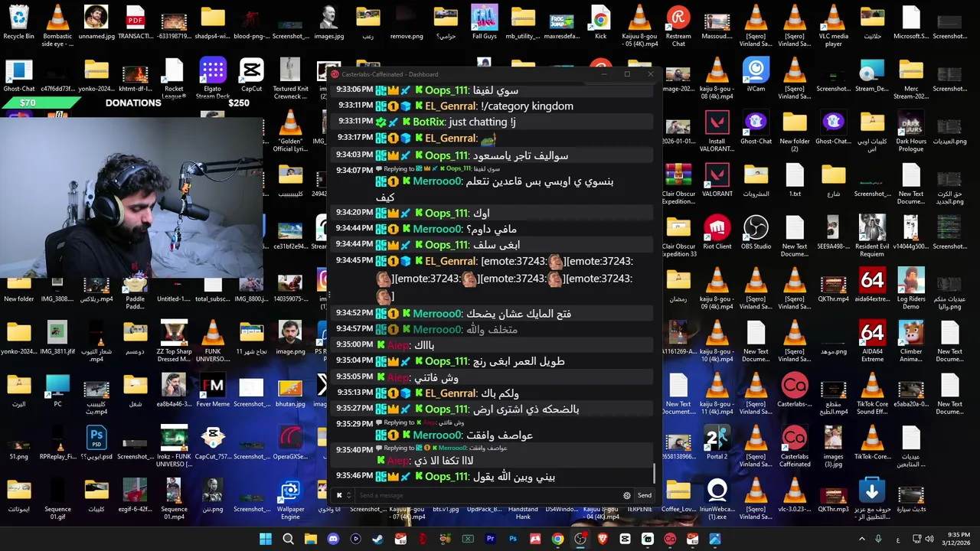Select the Log Riders Demo icon
This screenshot has width=980, height=551.
coord(910,289)
